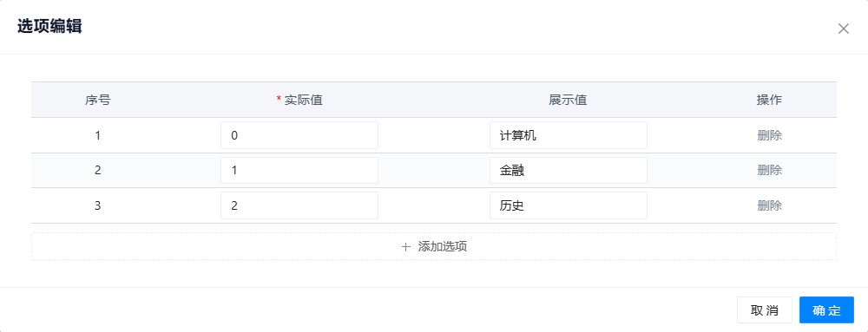Edit the 展示值 field showing 历史

[x=568, y=205]
